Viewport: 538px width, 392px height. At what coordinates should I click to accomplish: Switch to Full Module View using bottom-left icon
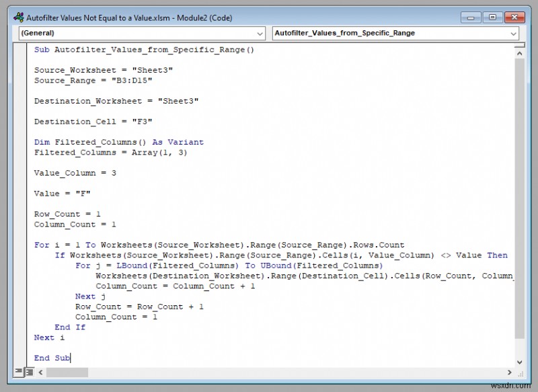(x=30, y=372)
